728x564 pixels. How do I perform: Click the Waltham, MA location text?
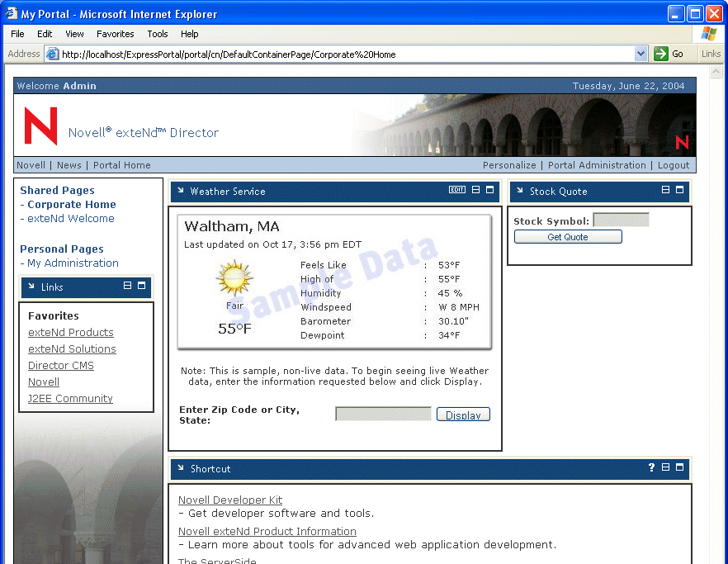tap(232, 227)
